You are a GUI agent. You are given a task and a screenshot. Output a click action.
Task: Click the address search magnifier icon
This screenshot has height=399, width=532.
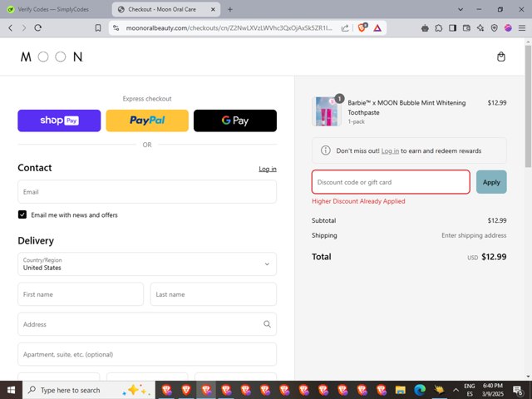[x=267, y=324]
